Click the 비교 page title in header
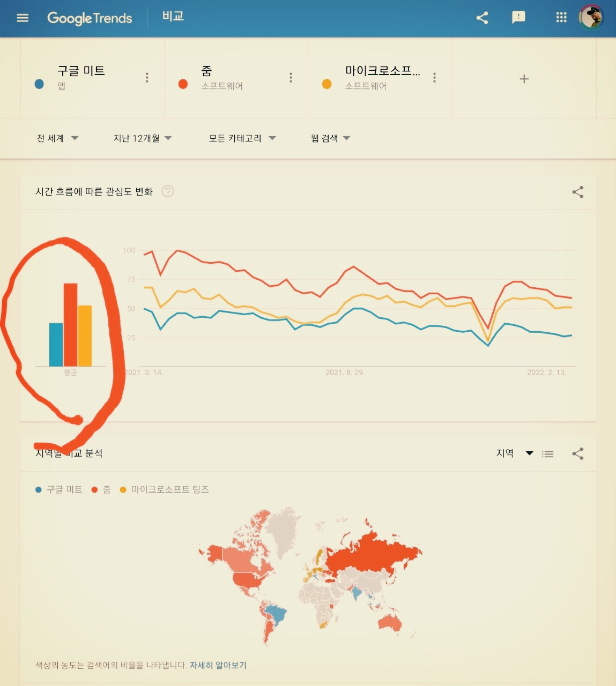 (x=173, y=16)
